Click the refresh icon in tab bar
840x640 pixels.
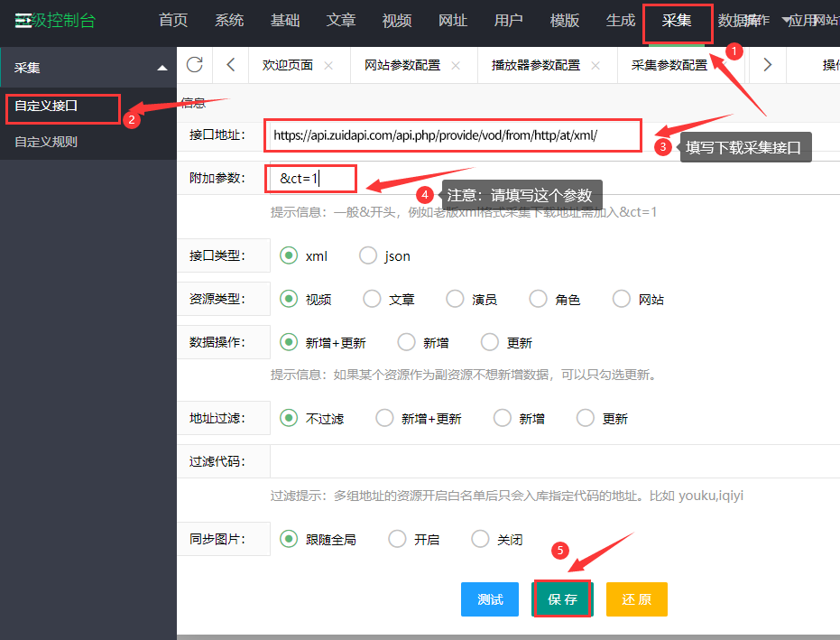(194, 64)
